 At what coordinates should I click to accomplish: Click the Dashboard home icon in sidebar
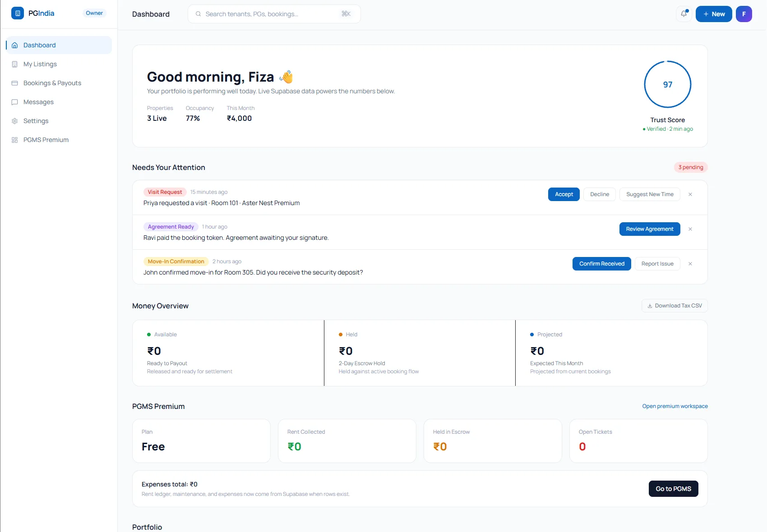click(x=15, y=45)
